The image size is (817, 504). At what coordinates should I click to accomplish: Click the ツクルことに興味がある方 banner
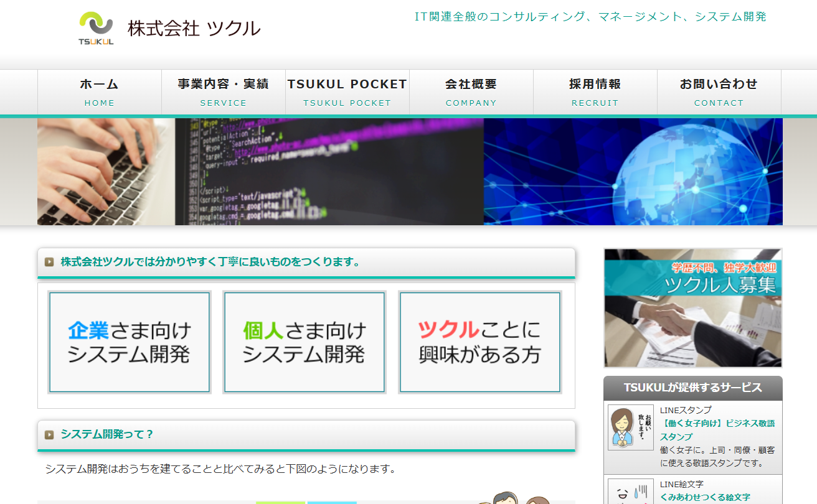coord(480,342)
